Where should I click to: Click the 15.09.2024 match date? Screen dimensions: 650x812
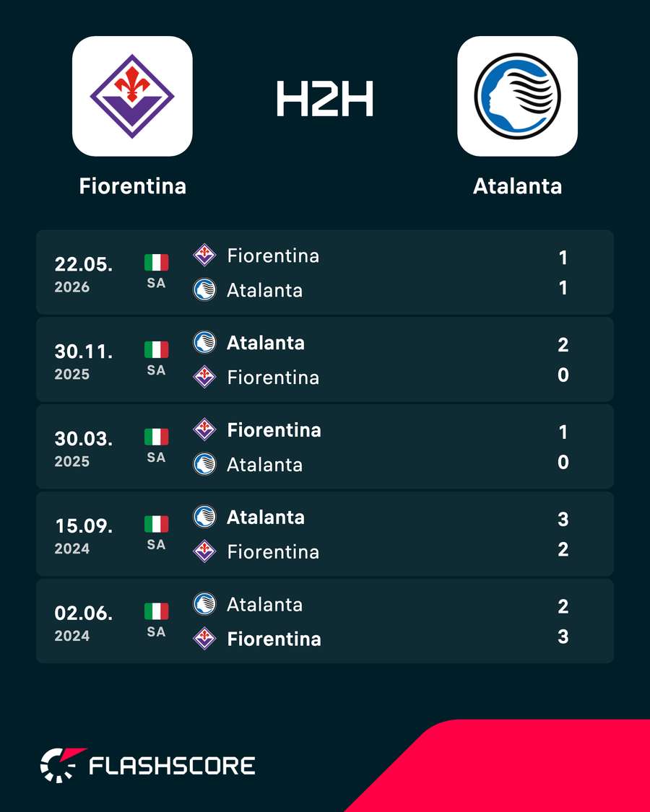pos(84,536)
